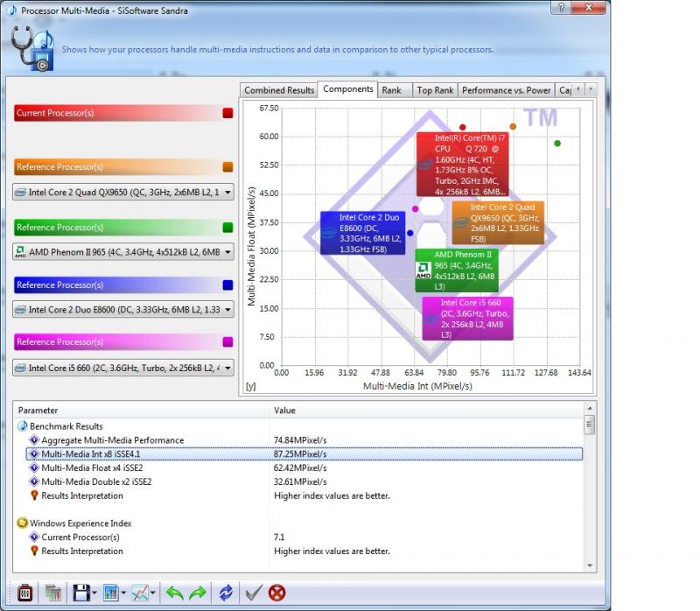Click the results list scrollbar thumb
The image size is (700, 611).
click(590, 425)
